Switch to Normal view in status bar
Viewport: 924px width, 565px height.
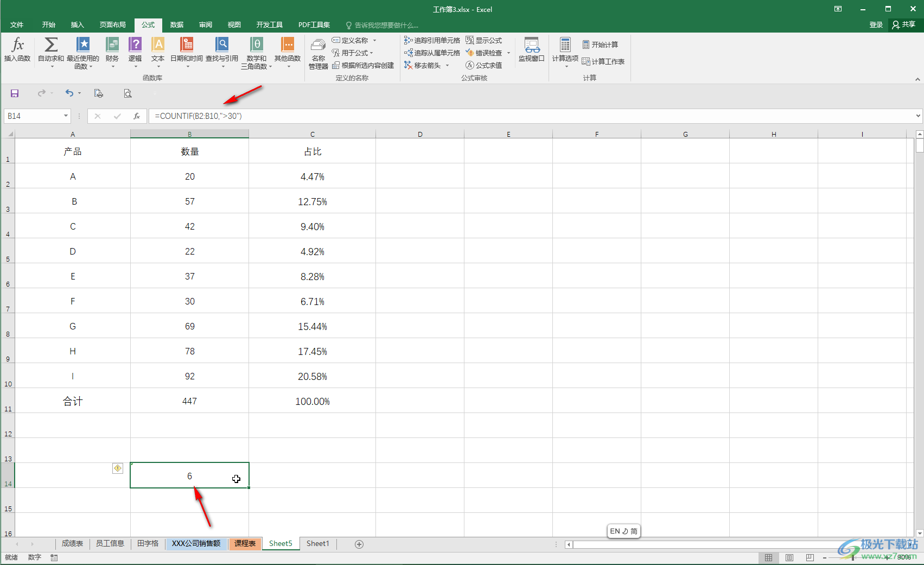(769, 557)
